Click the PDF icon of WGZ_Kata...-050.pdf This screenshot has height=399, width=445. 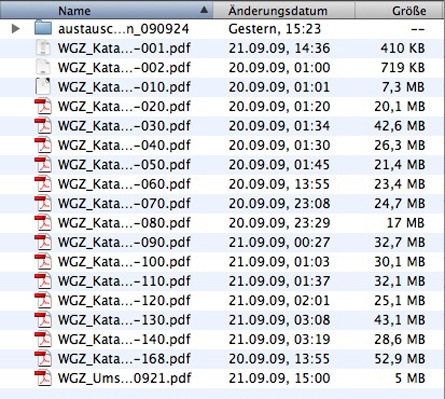point(43,164)
